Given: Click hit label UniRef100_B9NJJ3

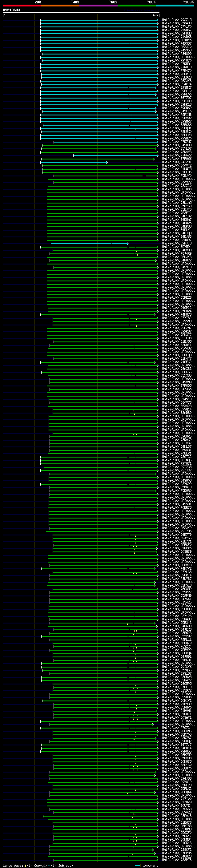Looking at the screenshot, I should pos(177,243).
